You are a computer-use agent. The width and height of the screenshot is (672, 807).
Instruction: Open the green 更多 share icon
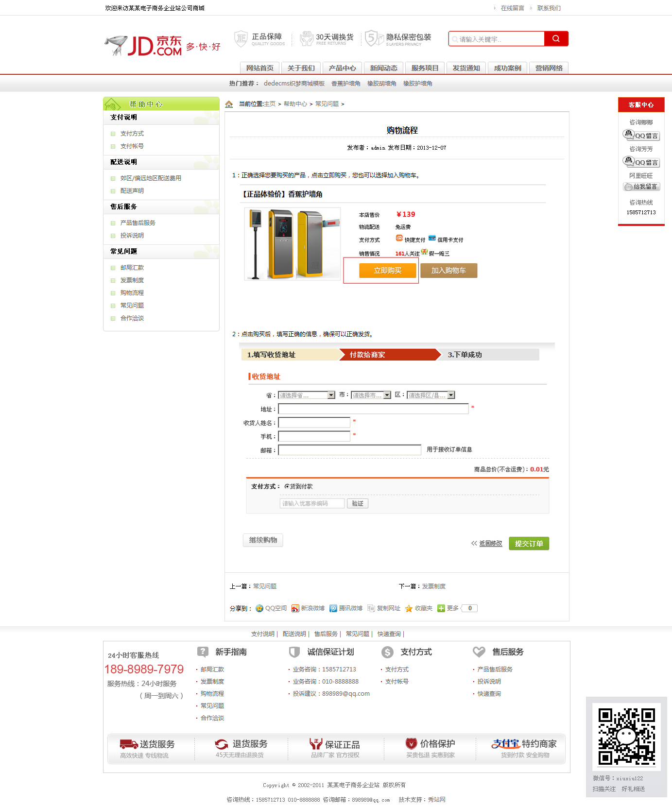[x=441, y=608]
